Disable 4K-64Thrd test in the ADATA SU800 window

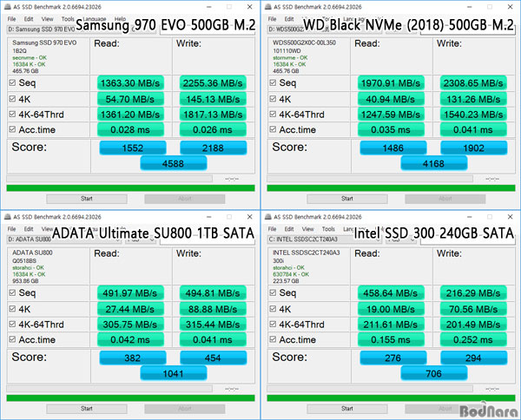pyautogui.click(x=11, y=324)
